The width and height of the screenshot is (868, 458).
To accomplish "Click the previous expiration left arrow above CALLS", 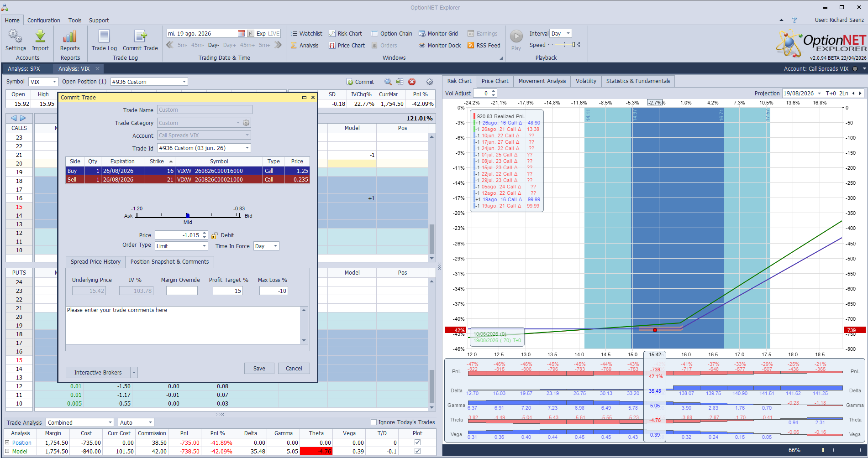I will pos(14,118).
